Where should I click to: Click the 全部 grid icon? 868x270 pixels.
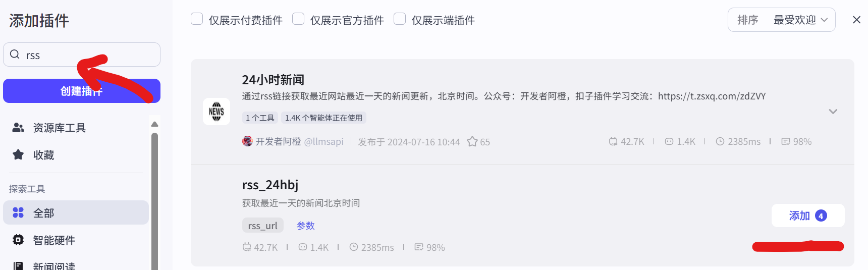point(18,212)
